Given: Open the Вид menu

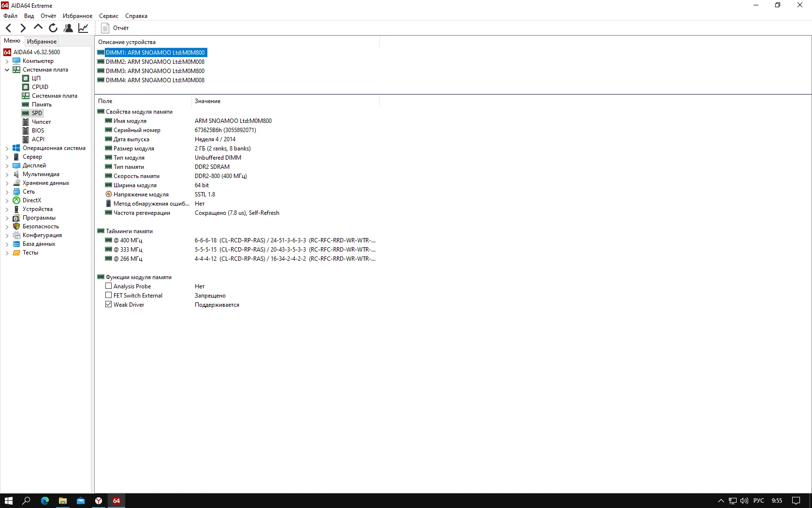Looking at the screenshot, I should tap(29, 16).
